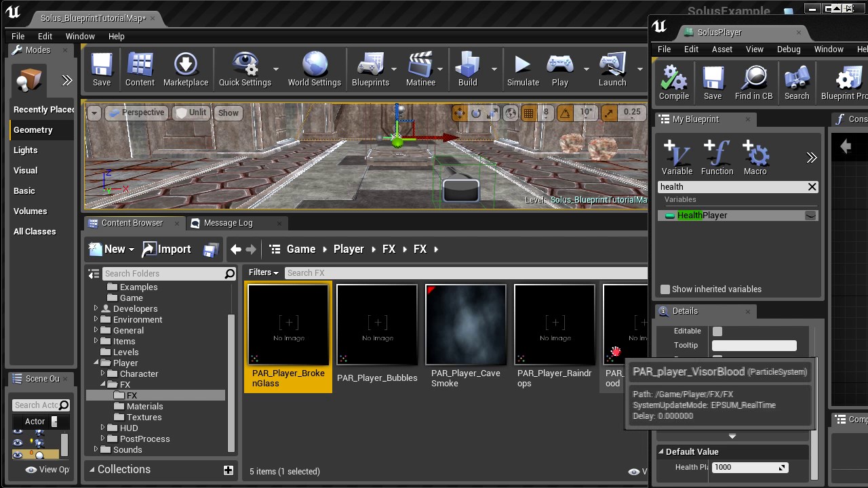The image size is (868, 488).
Task: Open the Debug menu in blueprint editor
Action: [x=789, y=49]
